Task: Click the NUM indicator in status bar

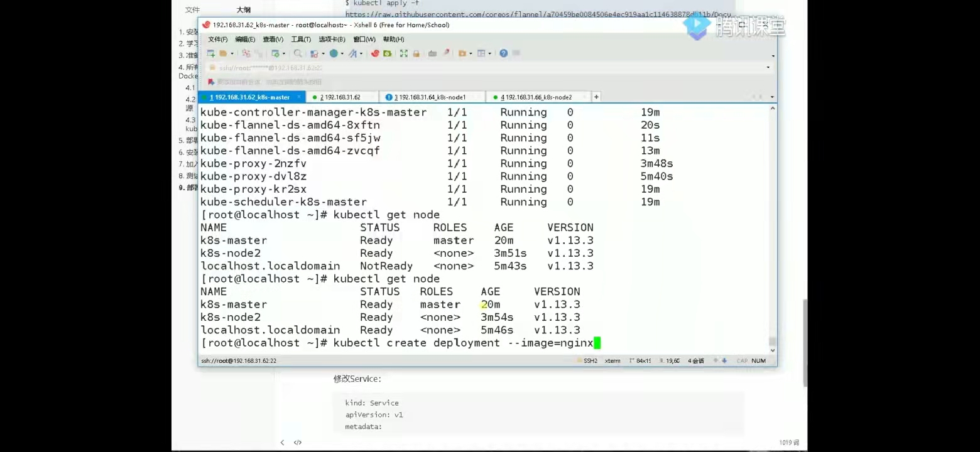Action: tap(758, 361)
